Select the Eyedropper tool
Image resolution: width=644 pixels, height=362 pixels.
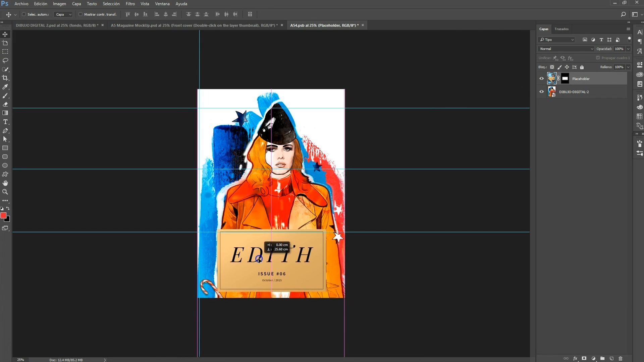click(x=5, y=87)
